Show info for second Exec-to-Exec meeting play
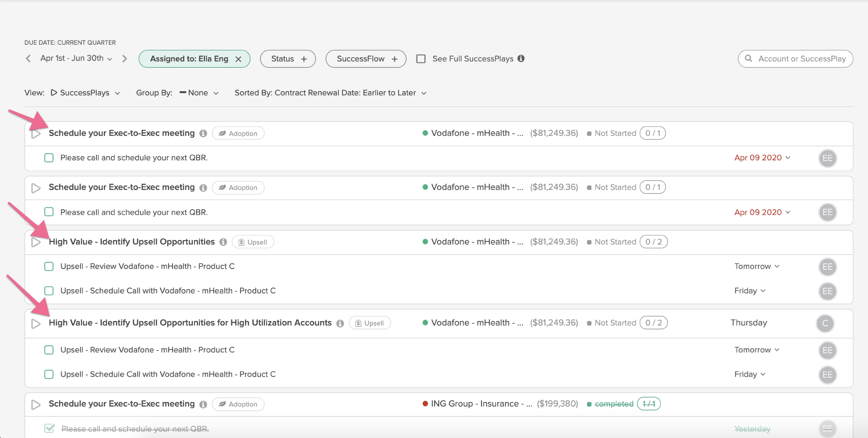868x438 pixels. coord(203,188)
